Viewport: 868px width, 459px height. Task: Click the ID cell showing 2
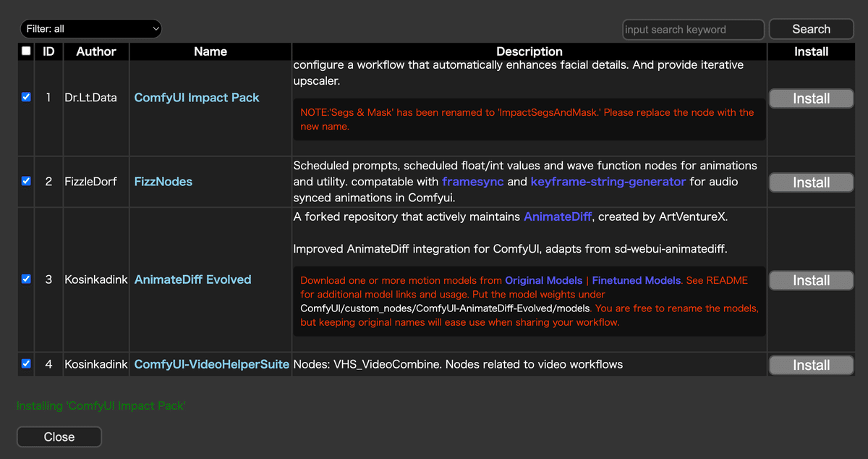(x=48, y=182)
